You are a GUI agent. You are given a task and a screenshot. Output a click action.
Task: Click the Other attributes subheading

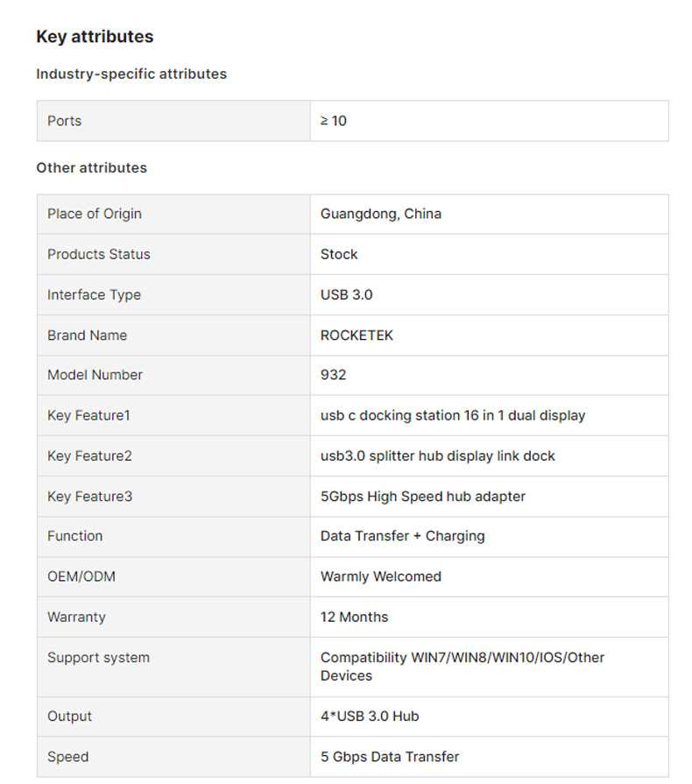[91, 168]
